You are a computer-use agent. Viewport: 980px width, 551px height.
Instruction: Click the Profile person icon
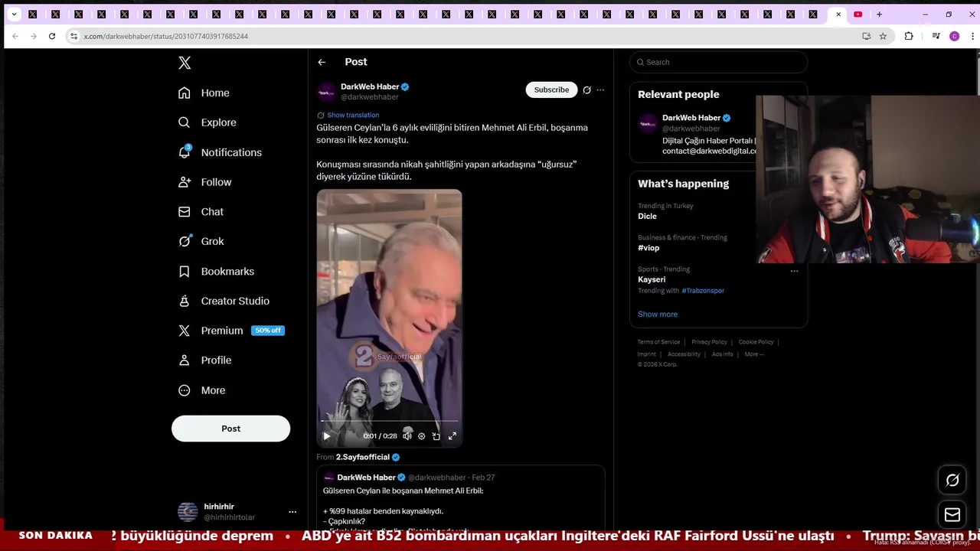pos(184,360)
